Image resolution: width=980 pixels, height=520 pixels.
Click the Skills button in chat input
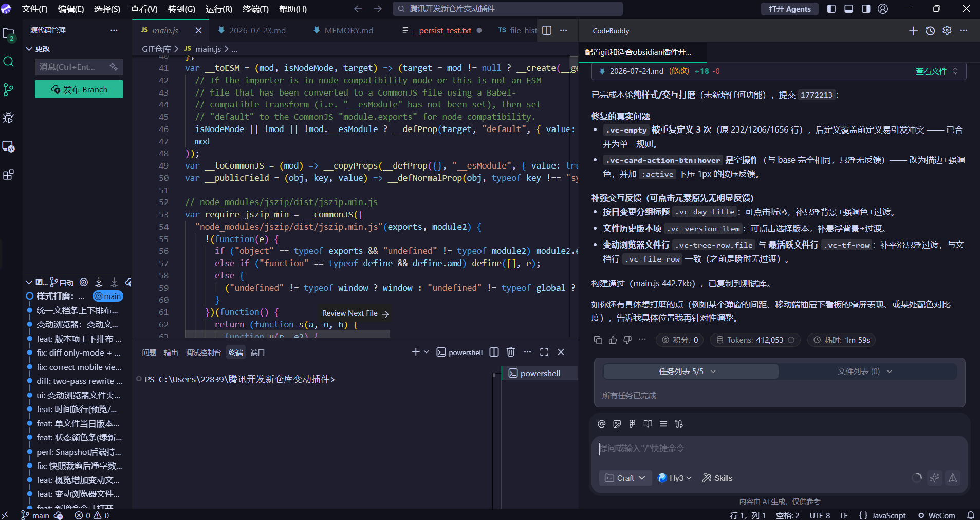coord(717,478)
